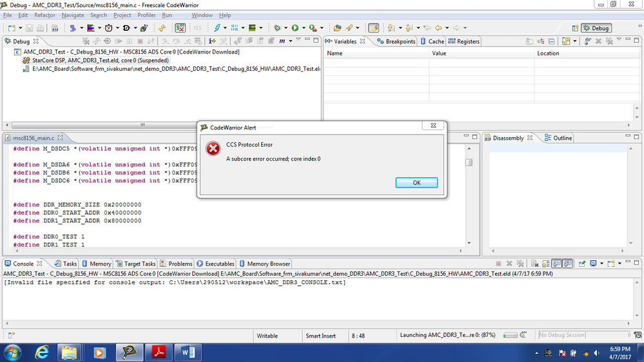This screenshot has height=362, width=644.
Task: Click the blue lightning bolt flash icon
Action: pyautogui.click(x=217, y=28)
